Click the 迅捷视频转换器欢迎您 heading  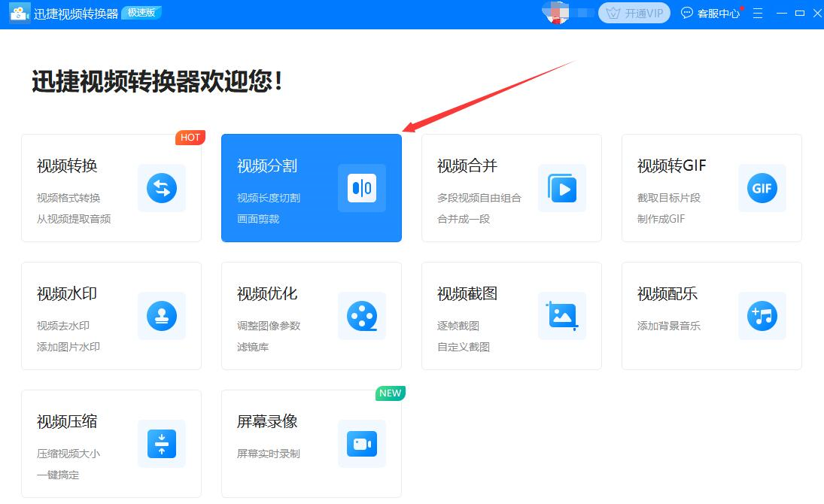click(157, 81)
